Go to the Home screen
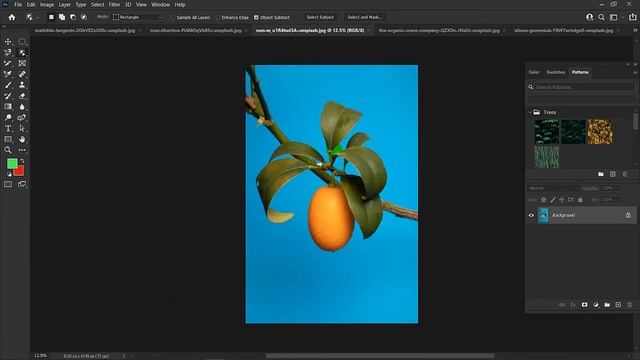The height and width of the screenshot is (360, 640). [12, 17]
